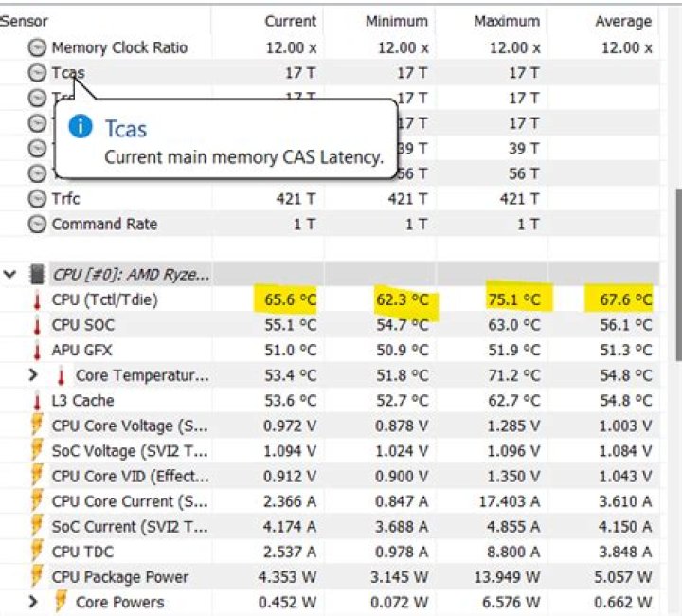Viewport: 682px width, 616px height.
Task: Collapse the CPU [#0]: AMD Ryzen sensor group
Action: 10,275
